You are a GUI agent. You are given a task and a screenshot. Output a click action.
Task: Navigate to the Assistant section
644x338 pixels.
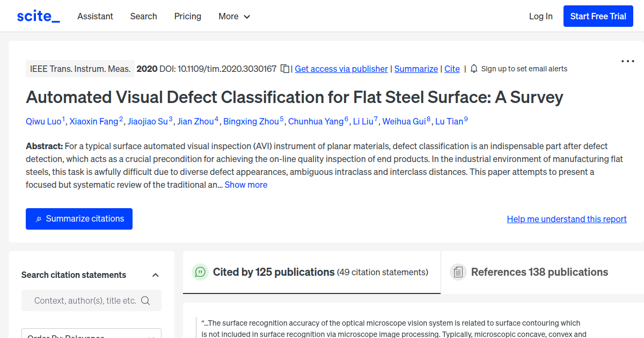pyautogui.click(x=95, y=16)
